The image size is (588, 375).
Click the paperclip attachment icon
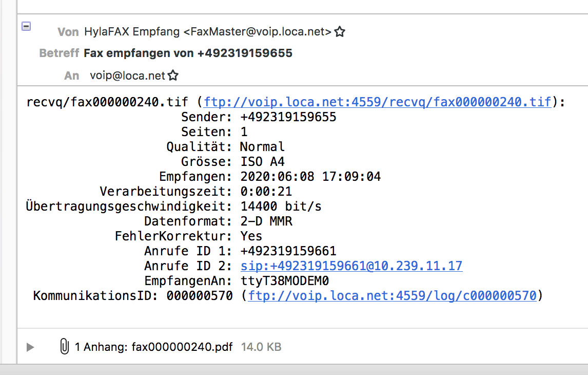click(64, 347)
